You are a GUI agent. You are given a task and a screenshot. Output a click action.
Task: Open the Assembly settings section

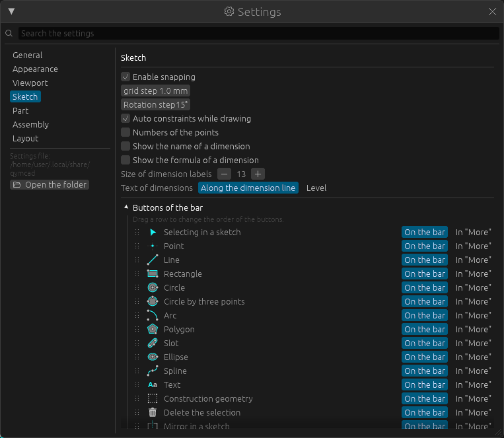30,124
